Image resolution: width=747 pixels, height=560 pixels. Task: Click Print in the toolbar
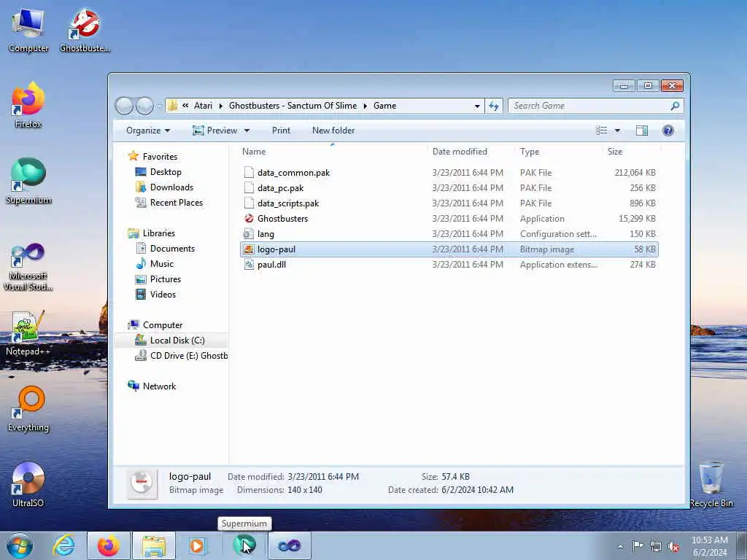[281, 131]
